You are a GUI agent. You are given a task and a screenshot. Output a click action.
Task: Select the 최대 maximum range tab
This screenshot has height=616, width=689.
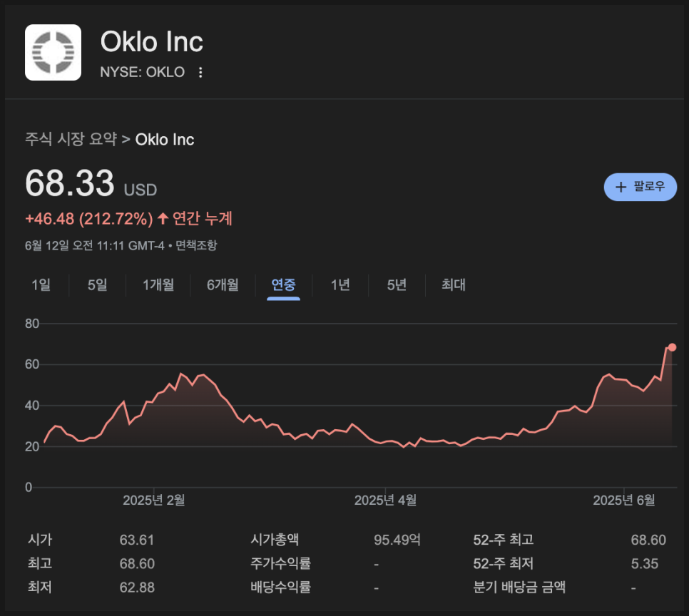pyautogui.click(x=454, y=284)
